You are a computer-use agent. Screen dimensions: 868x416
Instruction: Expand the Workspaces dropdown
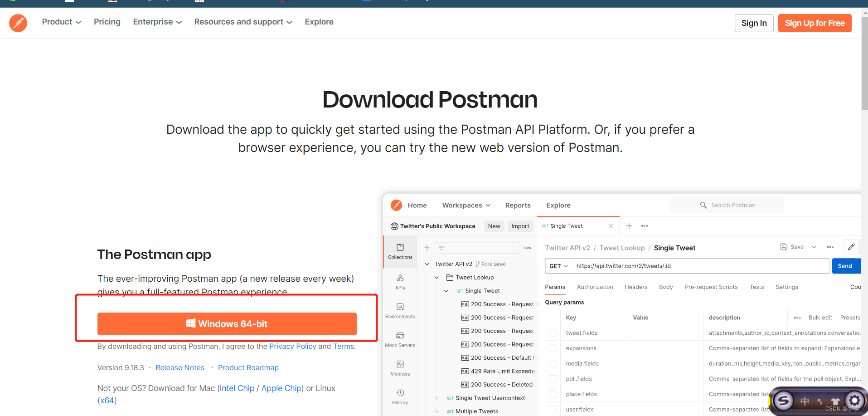tap(466, 205)
